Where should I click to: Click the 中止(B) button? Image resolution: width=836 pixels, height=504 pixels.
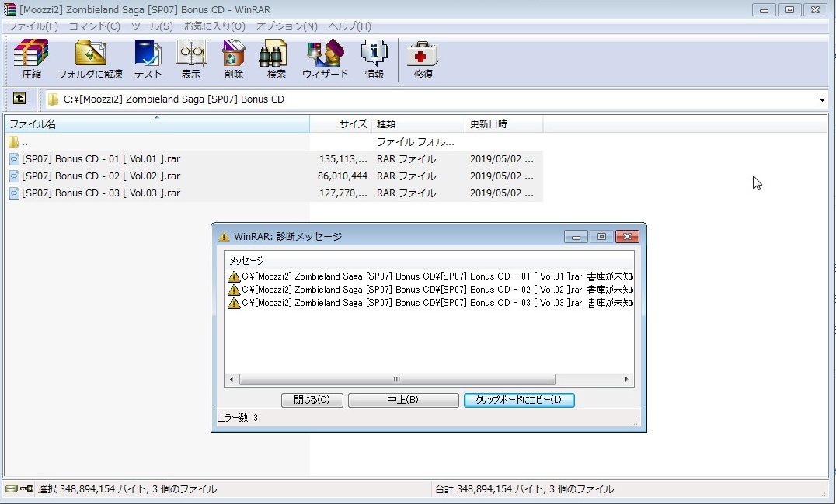tap(403, 400)
